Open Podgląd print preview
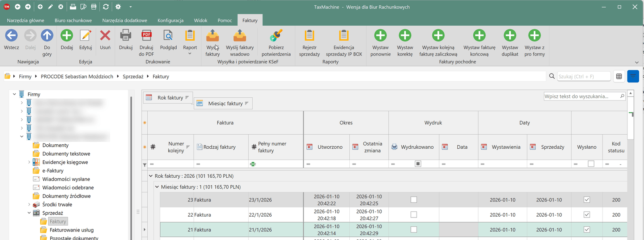This screenshot has height=240, width=644. point(168,36)
